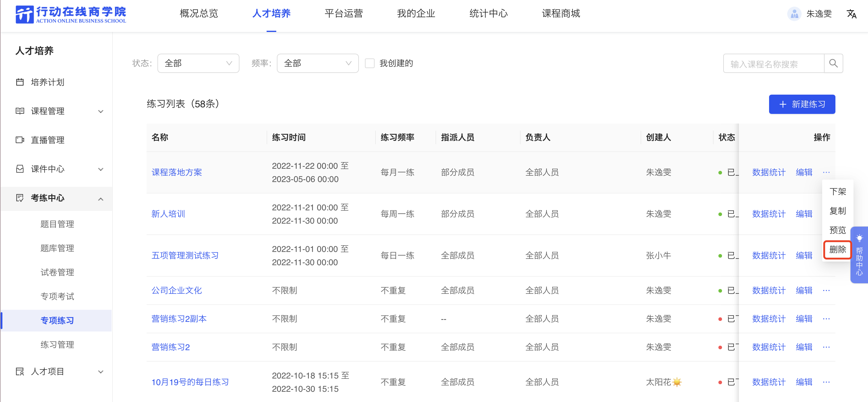The image size is (868, 402).
Task: Click the 输入课程名称搜索 input field
Action: coord(774,63)
